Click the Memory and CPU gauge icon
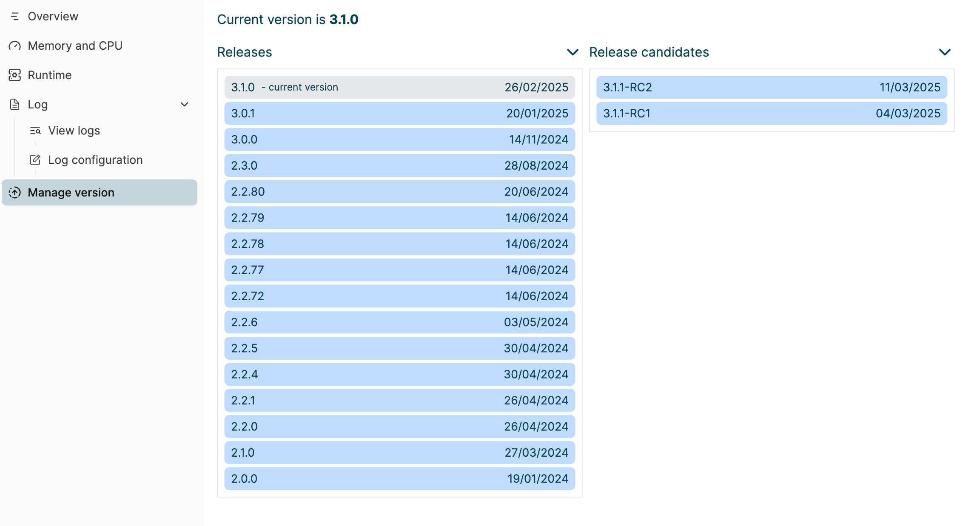Image resolution: width=980 pixels, height=526 pixels. (15, 46)
